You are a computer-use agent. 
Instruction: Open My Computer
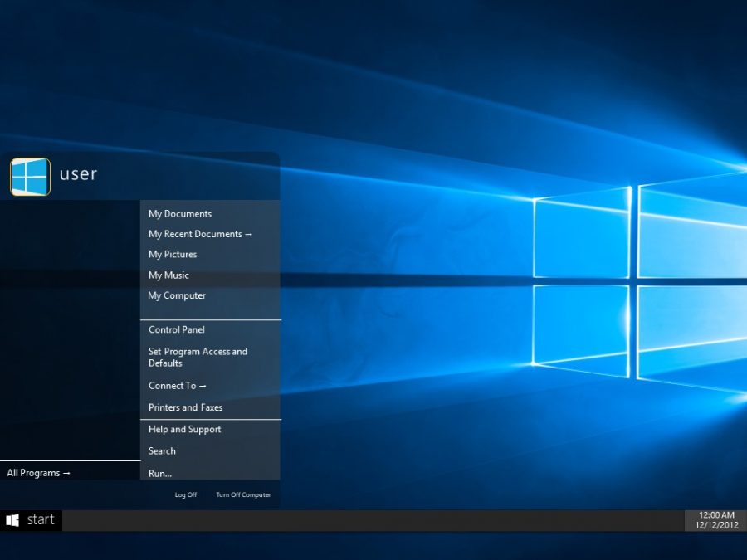177,295
